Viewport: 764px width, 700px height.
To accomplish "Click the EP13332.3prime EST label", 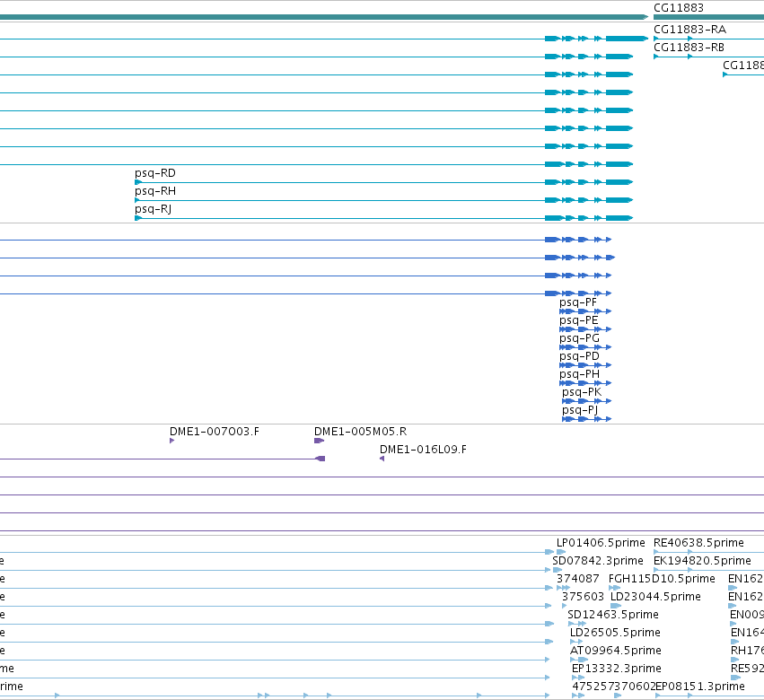I will [617, 669].
